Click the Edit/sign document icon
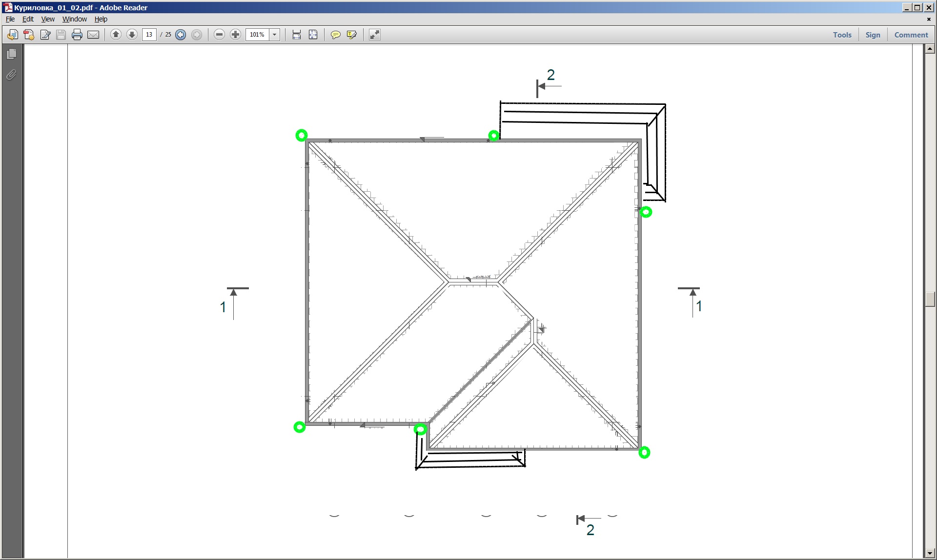This screenshot has width=937, height=560. click(45, 35)
